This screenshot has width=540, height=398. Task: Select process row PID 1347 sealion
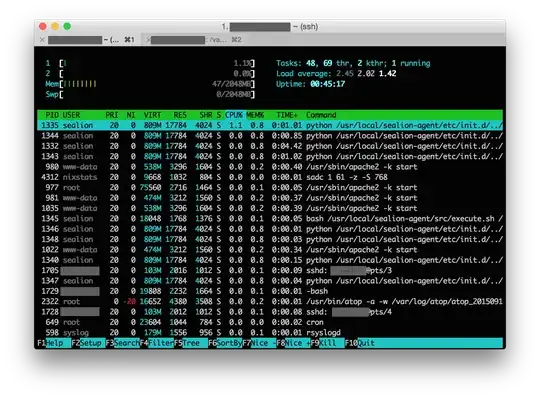coord(270,281)
